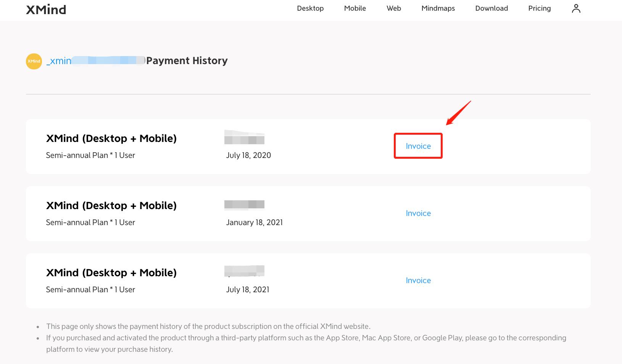Click the note about third-party platform purchases
The image size is (622, 364).
[306, 343]
